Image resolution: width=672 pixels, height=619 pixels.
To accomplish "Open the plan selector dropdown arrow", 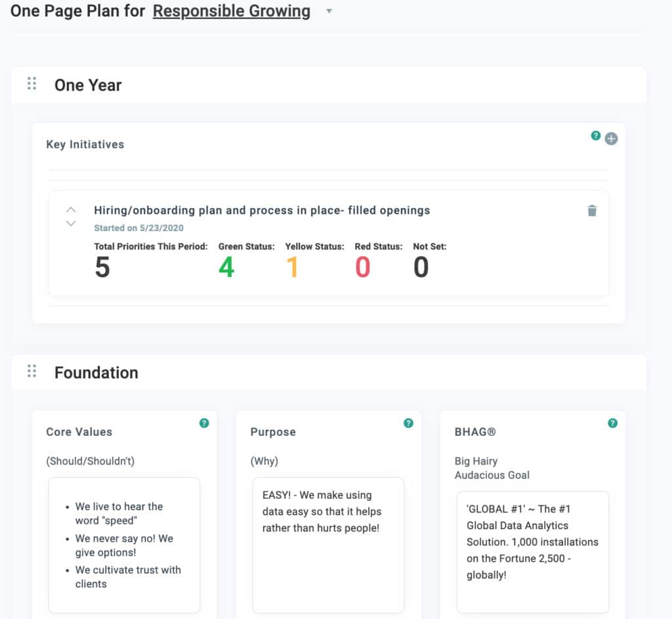I will [329, 11].
